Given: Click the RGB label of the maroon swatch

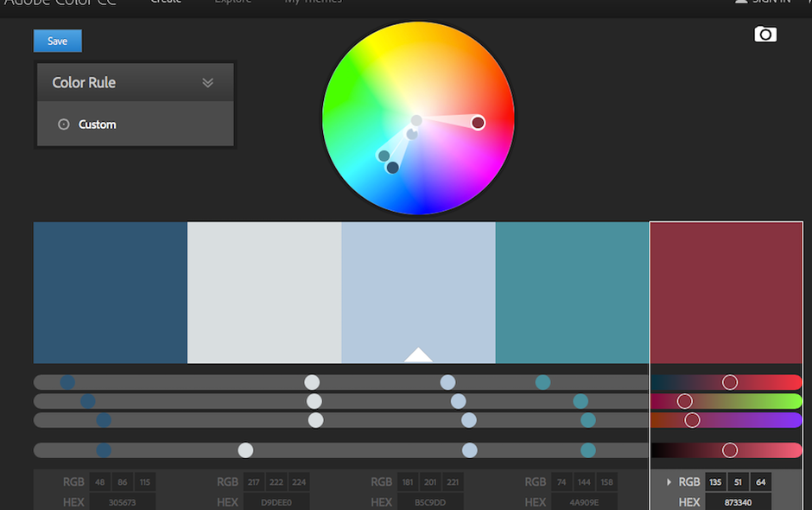Looking at the screenshot, I should click(689, 482).
